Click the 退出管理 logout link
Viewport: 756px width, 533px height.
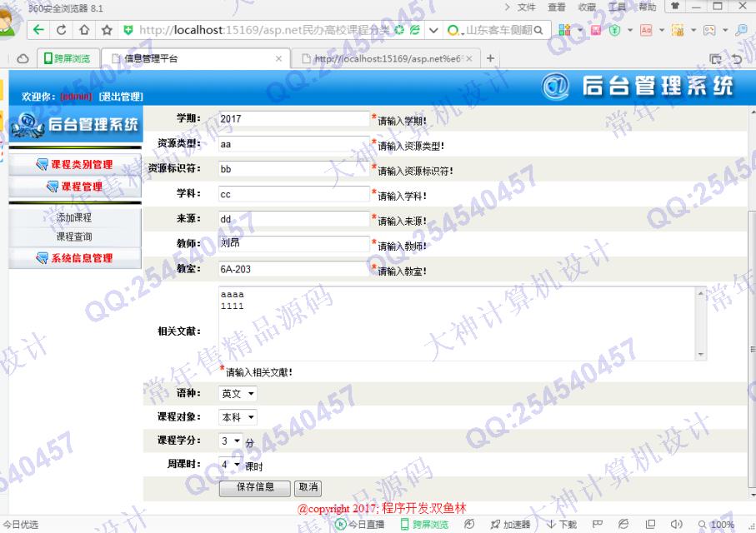[x=121, y=97]
